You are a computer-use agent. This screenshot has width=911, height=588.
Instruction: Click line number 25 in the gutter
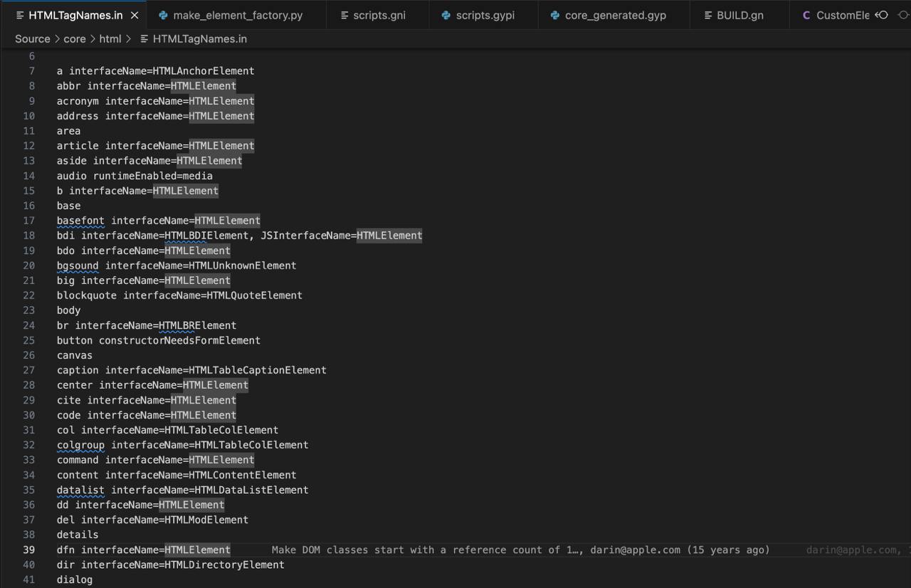pyautogui.click(x=28, y=340)
